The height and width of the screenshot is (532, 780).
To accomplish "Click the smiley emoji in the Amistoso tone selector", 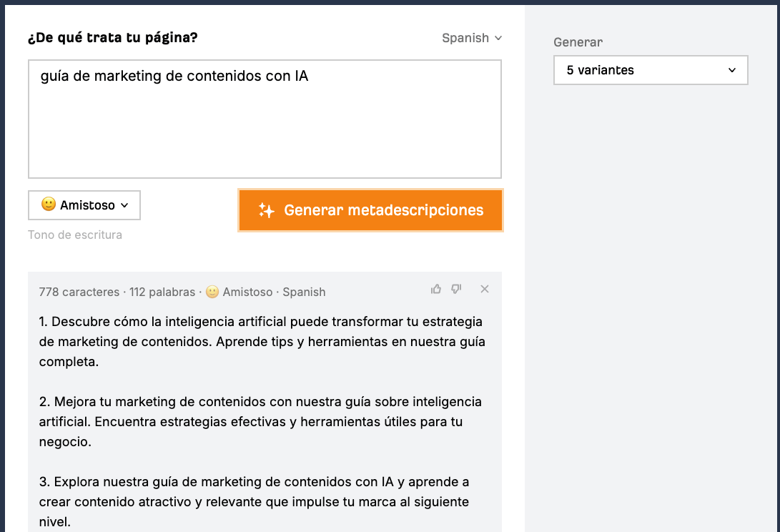I will tap(47, 205).
